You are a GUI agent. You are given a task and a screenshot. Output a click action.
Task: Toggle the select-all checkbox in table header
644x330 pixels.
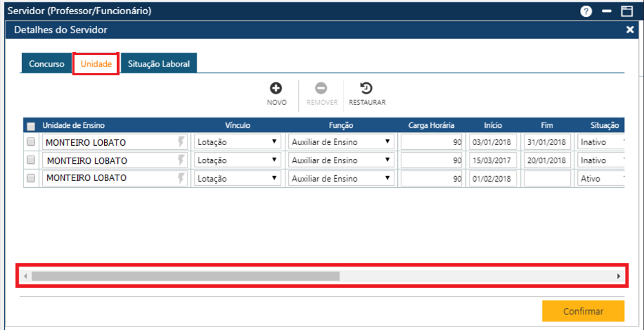[x=31, y=127]
